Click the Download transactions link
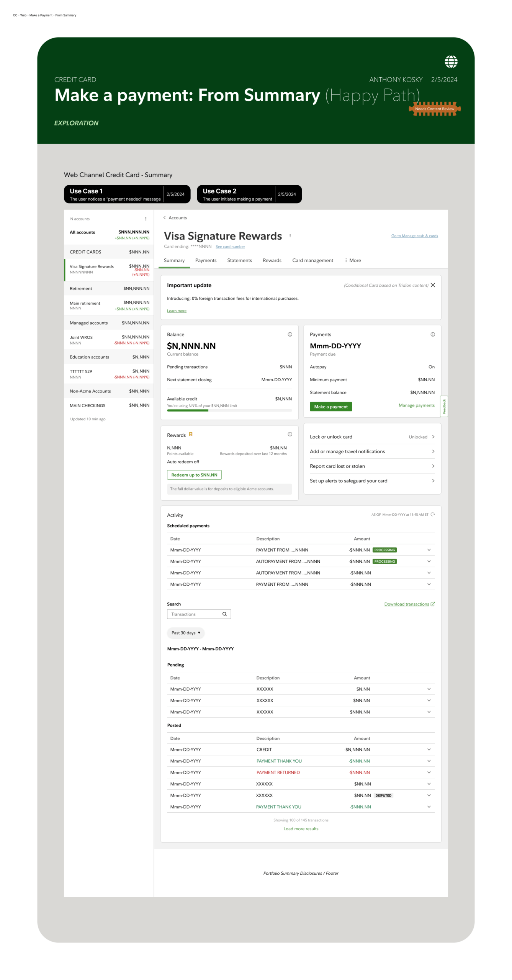This screenshot has width=512, height=980. (x=406, y=604)
